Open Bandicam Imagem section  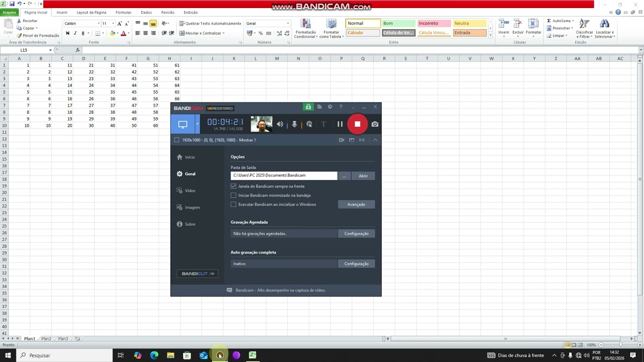(188, 207)
